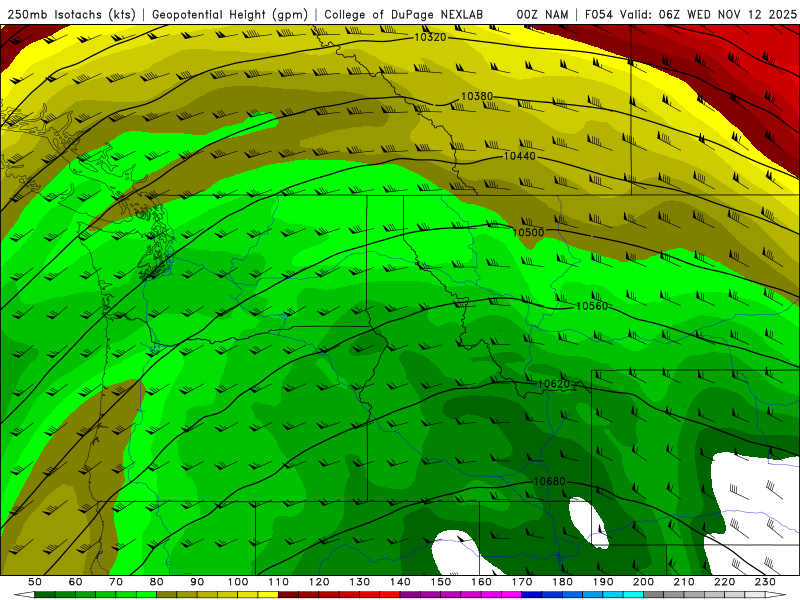800x600 pixels.
Task: Click the 110 value on the color scale
Action: pyautogui.click(x=279, y=582)
